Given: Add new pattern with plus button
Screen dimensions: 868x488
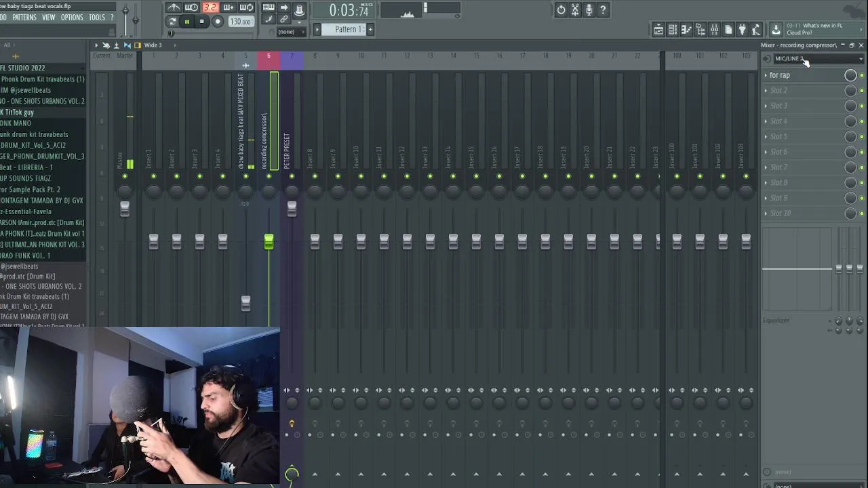Looking at the screenshot, I should coord(370,29).
